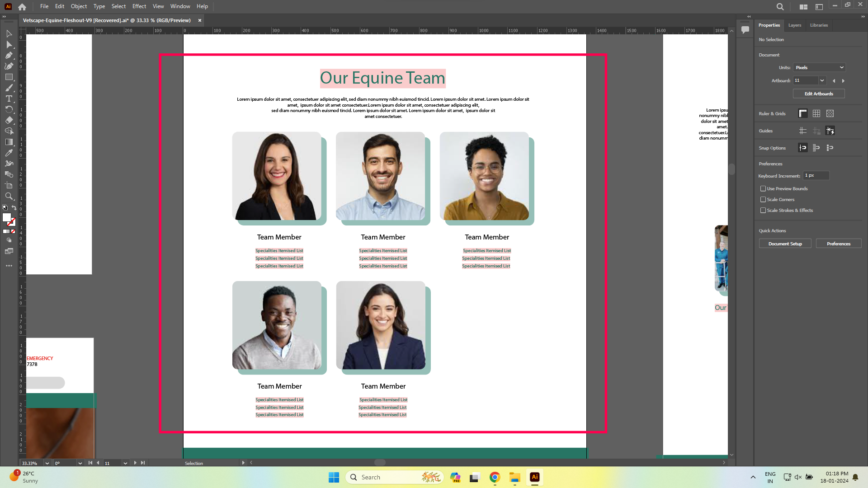Screen dimensions: 868x488
Task: Select the Eyedropper tool
Action: click(9, 153)
